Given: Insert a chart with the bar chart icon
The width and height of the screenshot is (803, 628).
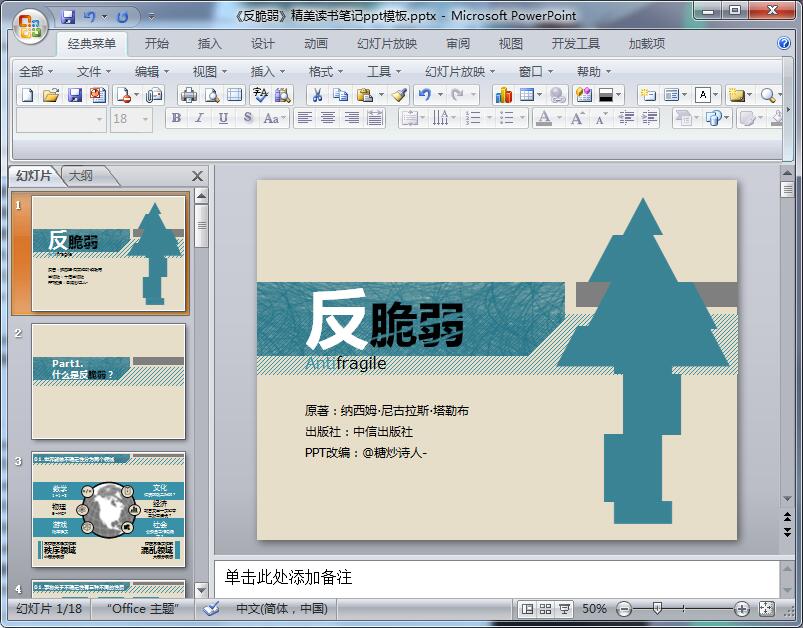Looking at the screenshot, I should pos(503,95).
